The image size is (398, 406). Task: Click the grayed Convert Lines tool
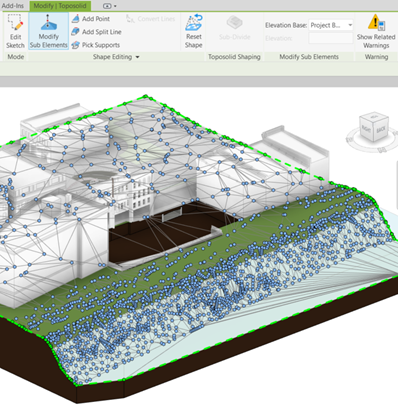[x=151, y=19]
